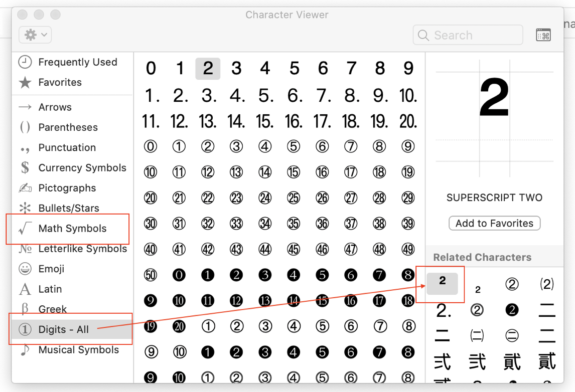Open the gear action menu dropdown
This screenshot has height=392, width=575.
pos(35,35)
